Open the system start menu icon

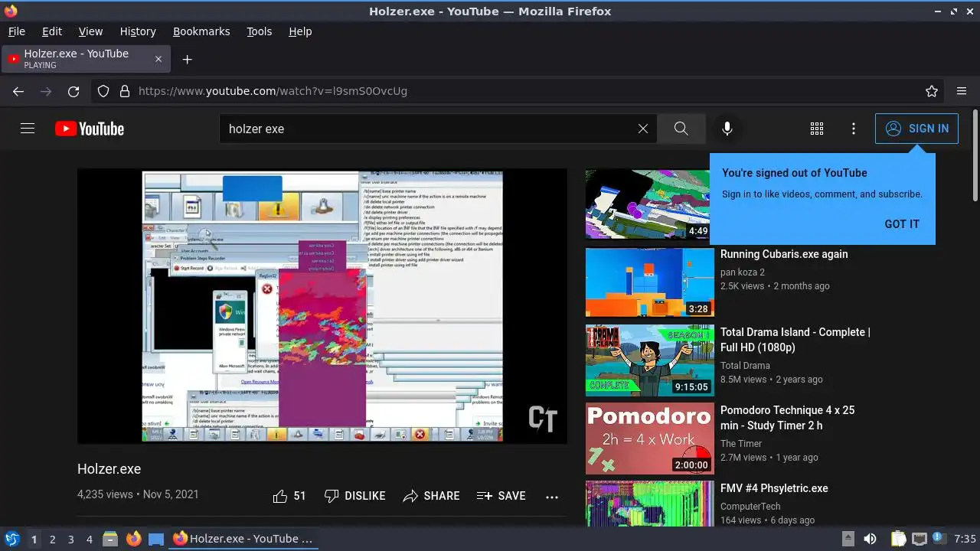[11, 539]
